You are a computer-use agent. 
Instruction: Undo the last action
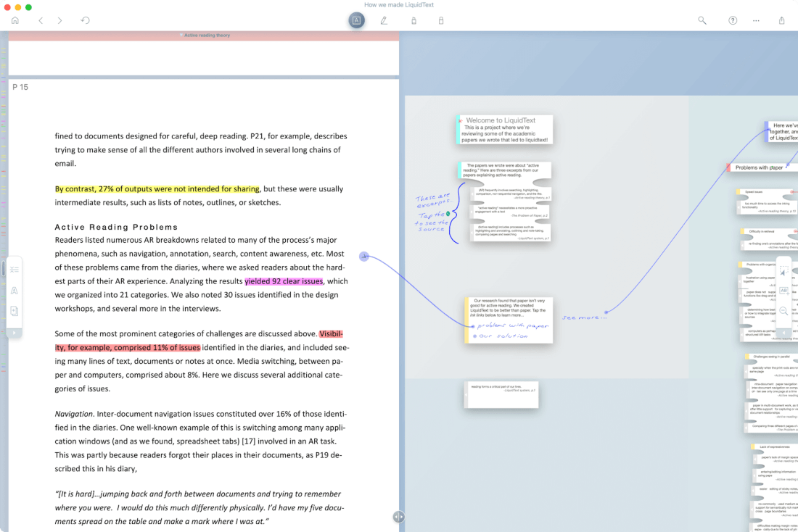click(85, 20)
